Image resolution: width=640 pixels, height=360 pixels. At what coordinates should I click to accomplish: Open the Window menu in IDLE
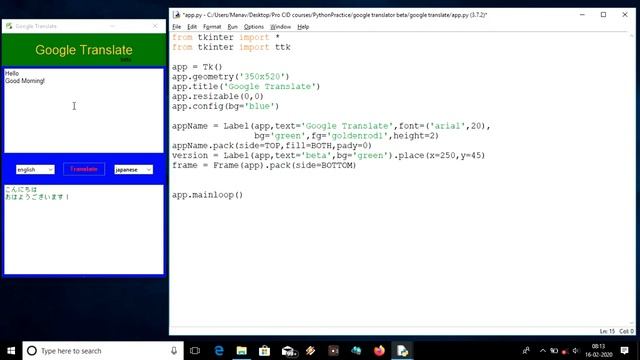click(280, 27)
